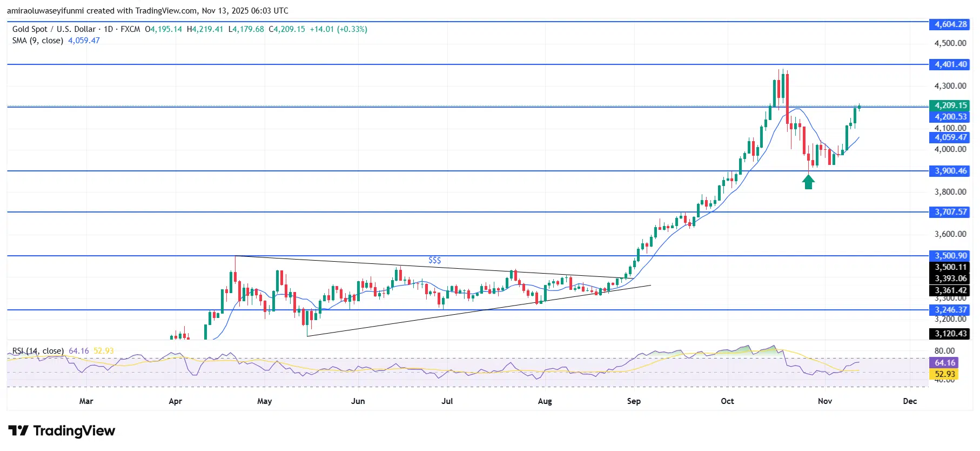980x451 pixels.
Task: Click the blue 3,500.90 price label
Action: (950, 256)
